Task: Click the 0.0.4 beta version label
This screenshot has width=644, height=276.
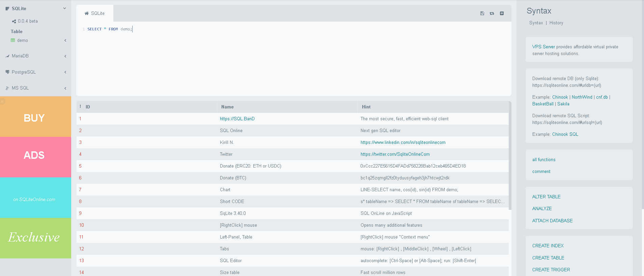Action: click(28, 21)
